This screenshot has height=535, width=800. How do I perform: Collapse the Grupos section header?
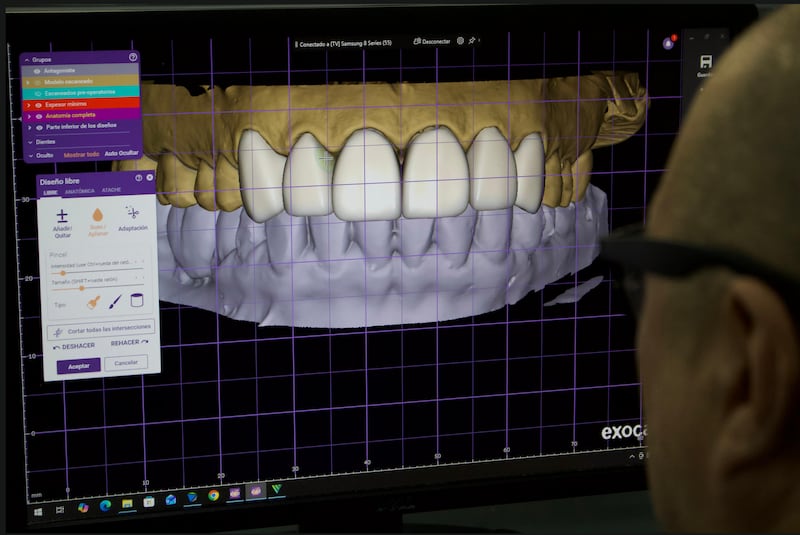click(28, 60)
